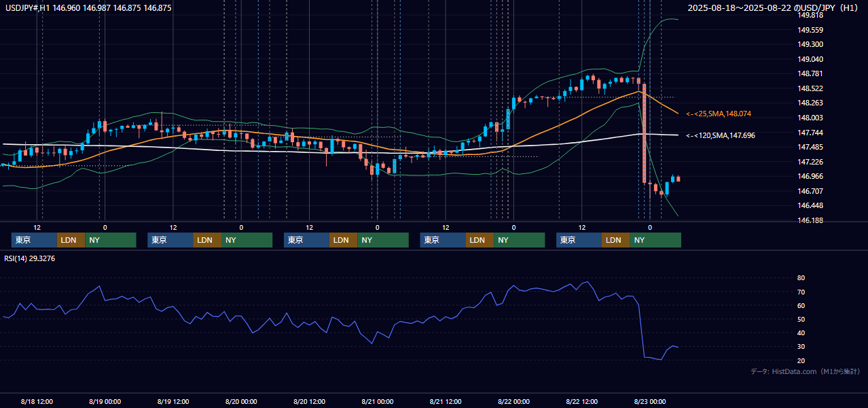Image resolution: width=868 pixels, height=408 pixels.
Task: Click the 147.485 price level label
Action: pyautogui.click(x=810, y=148)
